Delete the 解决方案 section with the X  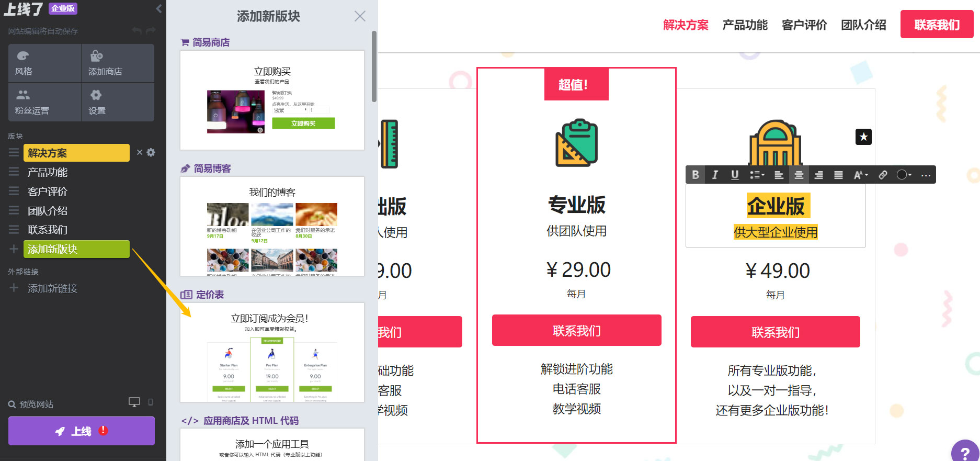140,152
